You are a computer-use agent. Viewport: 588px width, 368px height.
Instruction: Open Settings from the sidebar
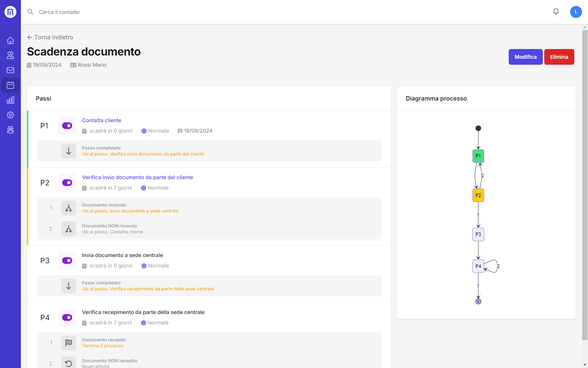click(x=10, y=115)
